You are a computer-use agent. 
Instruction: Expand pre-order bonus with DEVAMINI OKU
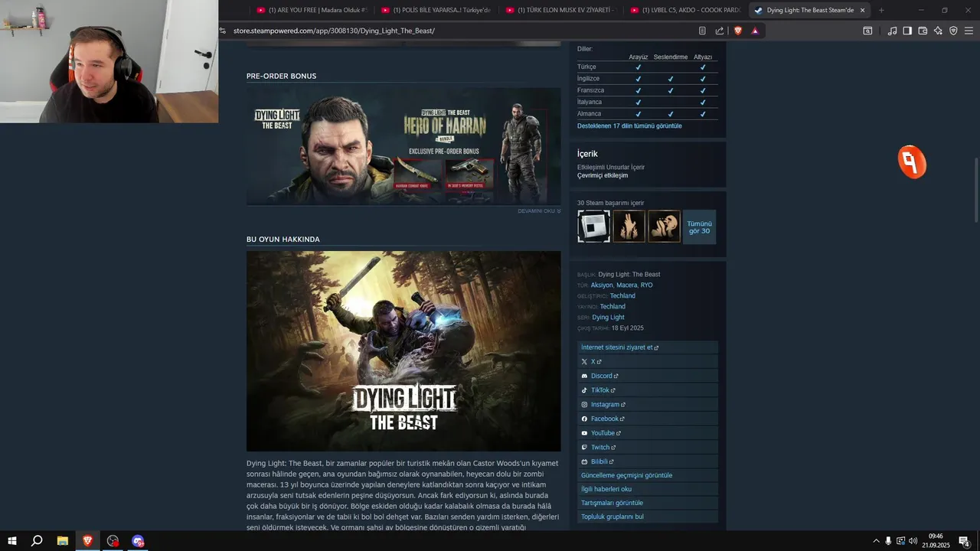[x=539, y=211]
